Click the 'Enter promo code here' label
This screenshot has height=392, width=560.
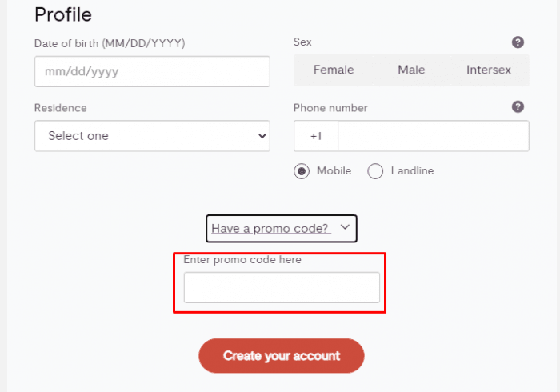pyautogui.click(x=242, y=260)
